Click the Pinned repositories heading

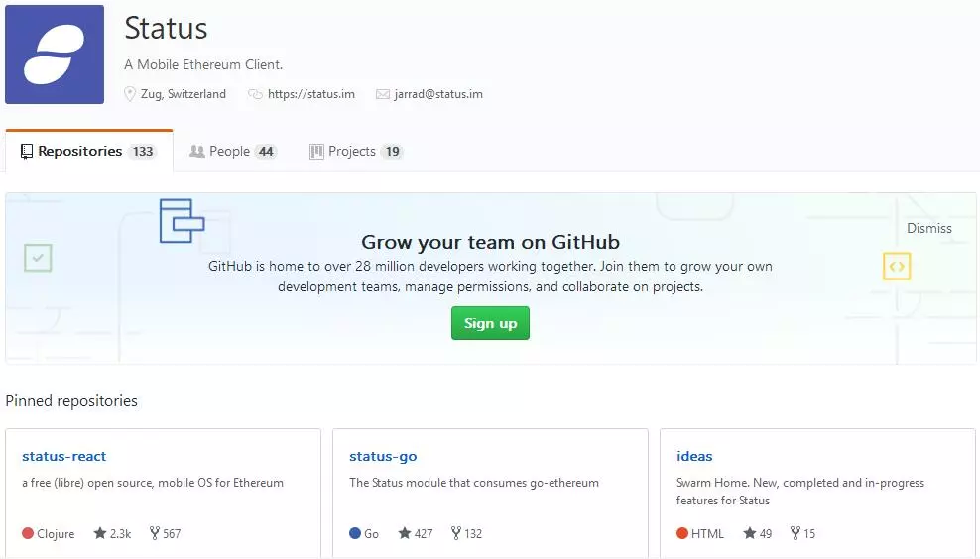71,401
